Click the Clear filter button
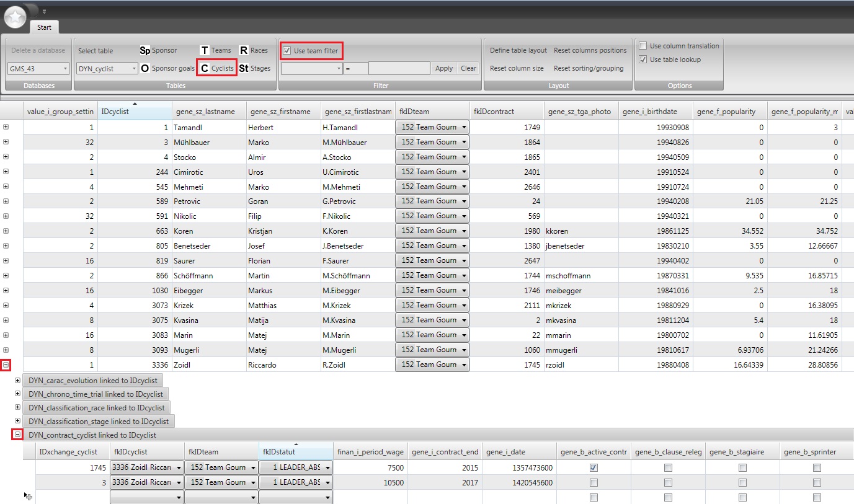Image resolution: width=854 pixels, height=504 pixels. [468, 69]
